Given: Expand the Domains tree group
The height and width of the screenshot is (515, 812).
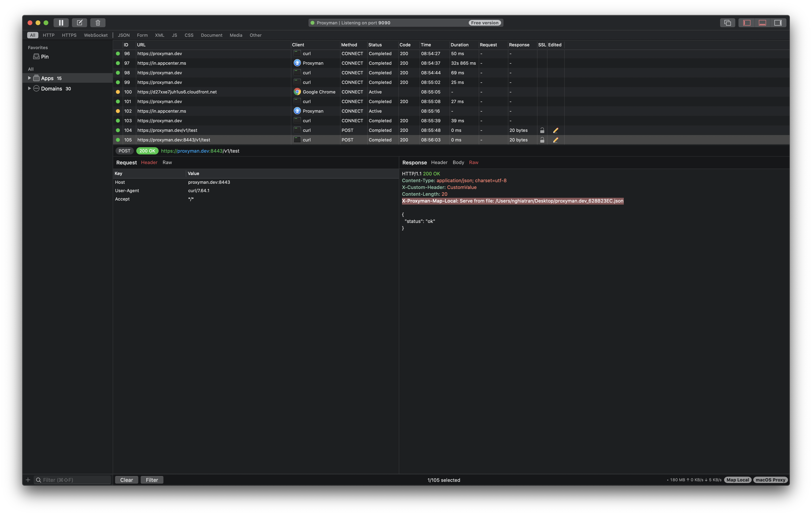Looking at the screenshot, I should click(29, 89).
